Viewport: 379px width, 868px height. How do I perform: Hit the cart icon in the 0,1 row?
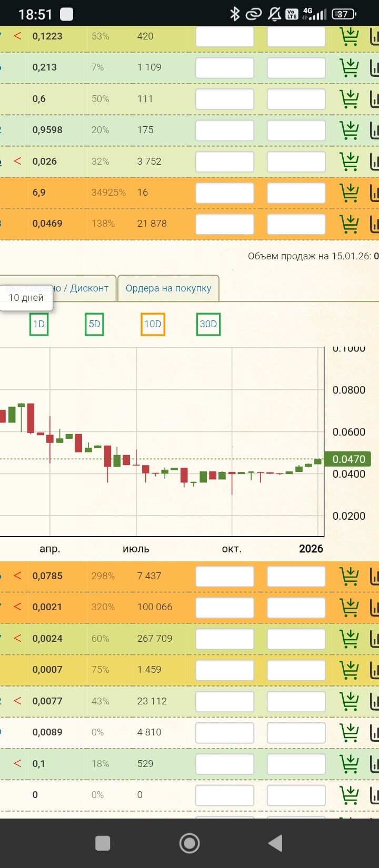click(x=349, y=764)
